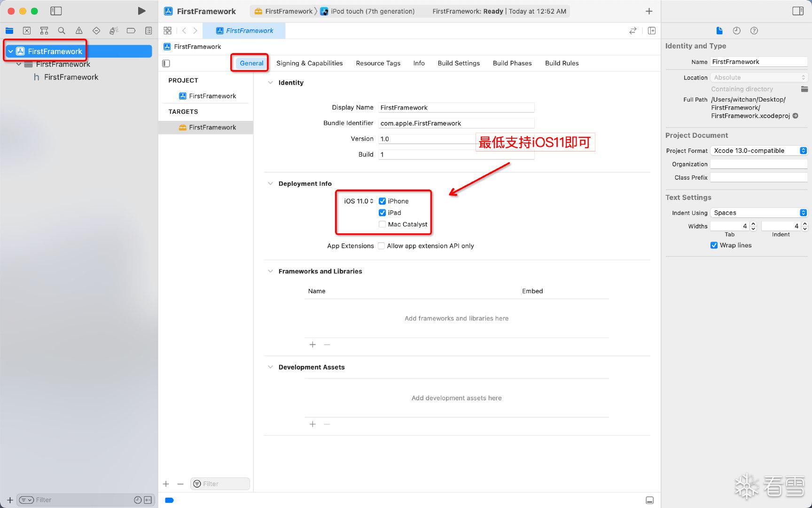This screenshot has height=508, width=812.
Task: Collapse the FirstFramework project root
Action: pos(10,51)
